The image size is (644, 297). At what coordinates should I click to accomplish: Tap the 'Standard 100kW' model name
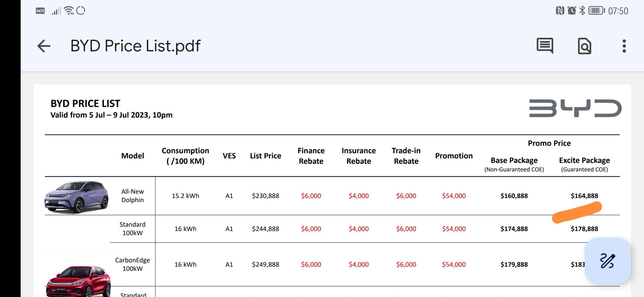[133, 229]
